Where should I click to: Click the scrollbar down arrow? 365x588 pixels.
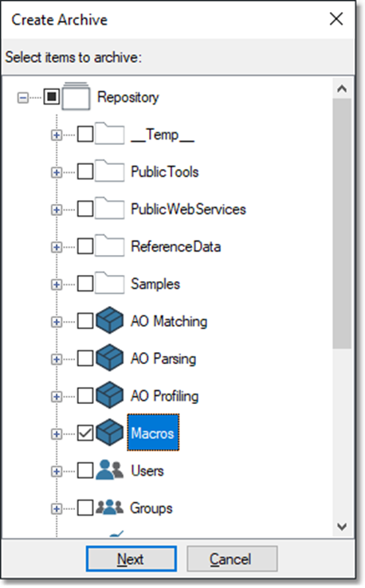[x=342, y=527]
